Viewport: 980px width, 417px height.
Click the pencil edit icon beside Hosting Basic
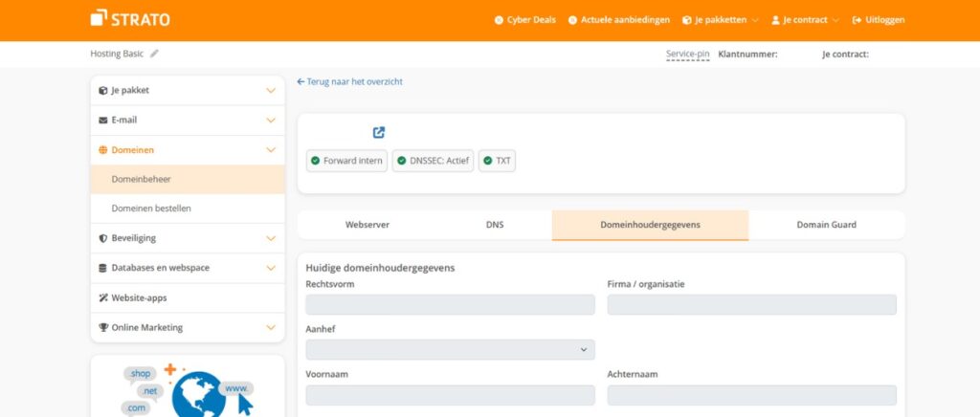(x=154, y=54)
